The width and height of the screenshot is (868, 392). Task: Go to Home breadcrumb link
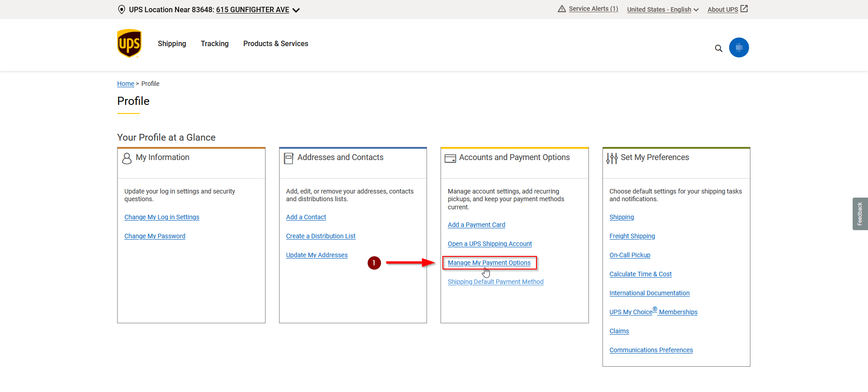tap(126, 84)
